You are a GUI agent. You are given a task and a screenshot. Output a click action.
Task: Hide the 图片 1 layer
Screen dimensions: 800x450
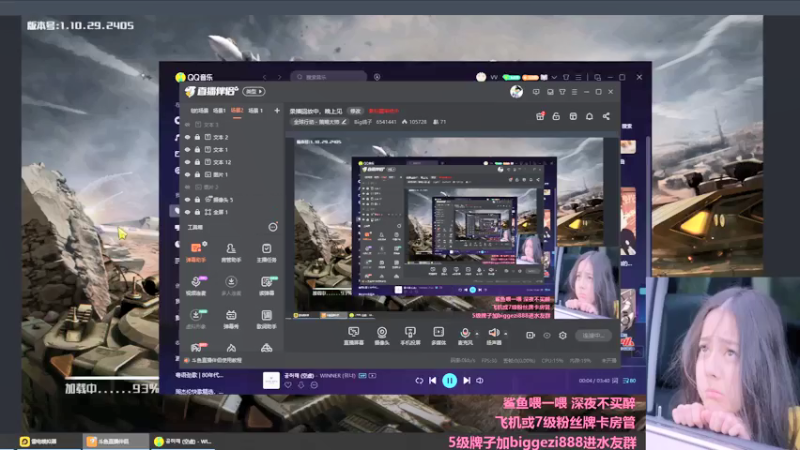(x=188, y=174)
